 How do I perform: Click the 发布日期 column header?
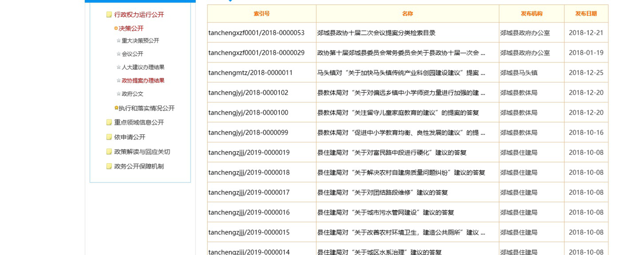point(586,14)
